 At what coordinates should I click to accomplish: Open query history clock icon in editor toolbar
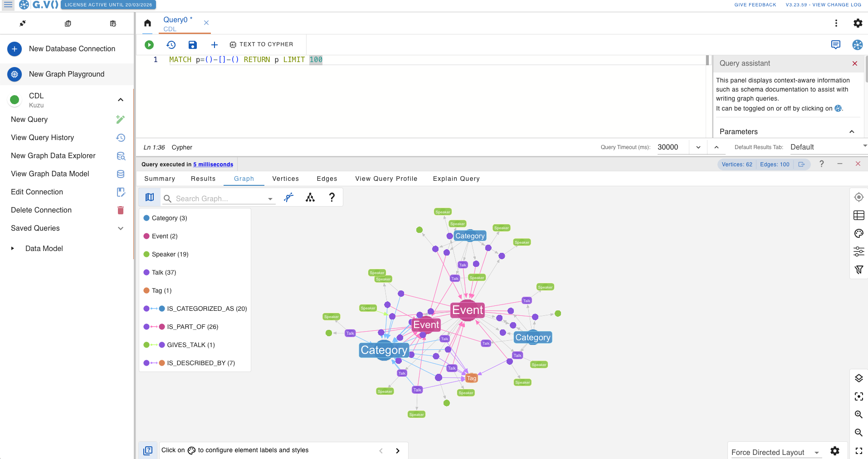pyautogui.click(x=171, y=44)
